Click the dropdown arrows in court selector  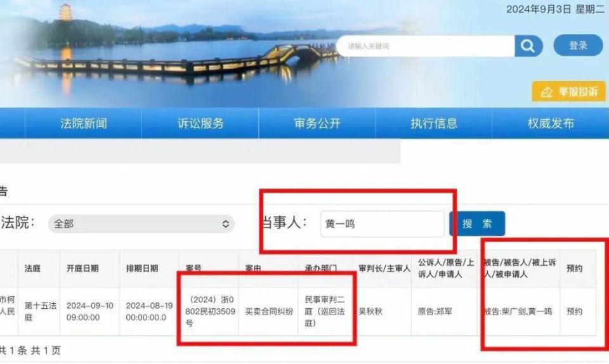click(225, 224)
